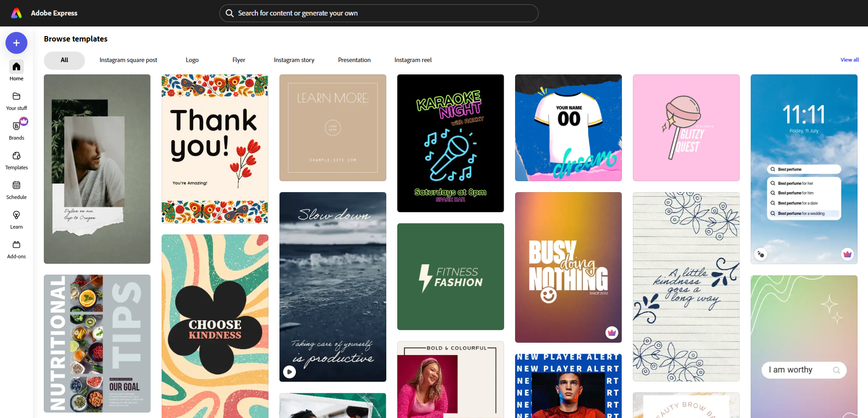The height and width of the screenshot is (418, 868).
Task: Select the Presentation filter tab
Action: 354,60
